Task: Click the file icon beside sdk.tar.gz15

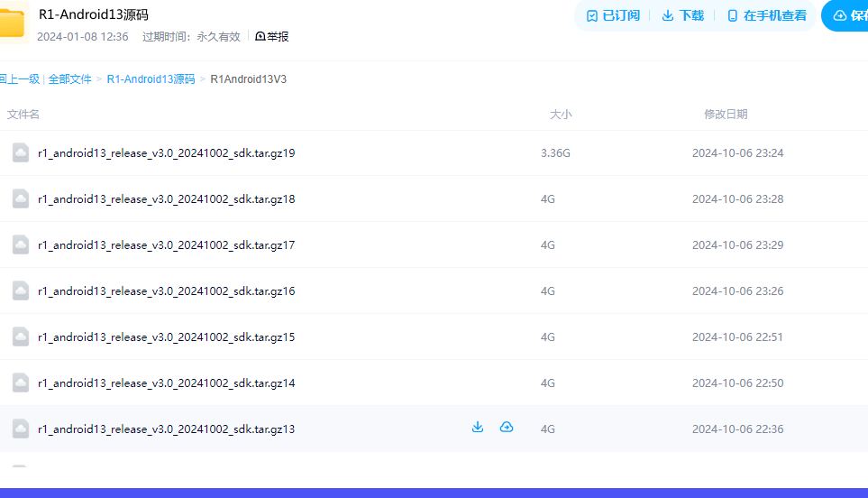Action: [x=21, y=337]
